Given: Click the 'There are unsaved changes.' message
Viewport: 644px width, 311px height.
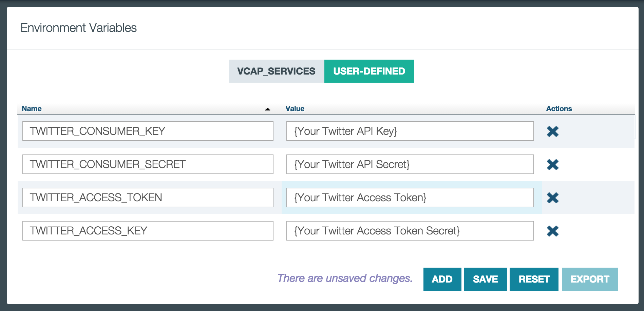Looking at the screenshot, I should 345,278.
